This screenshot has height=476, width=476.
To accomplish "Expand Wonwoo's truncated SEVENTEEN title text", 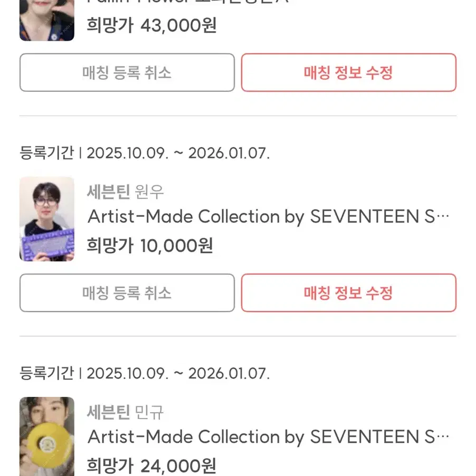I will pos(443,216).
